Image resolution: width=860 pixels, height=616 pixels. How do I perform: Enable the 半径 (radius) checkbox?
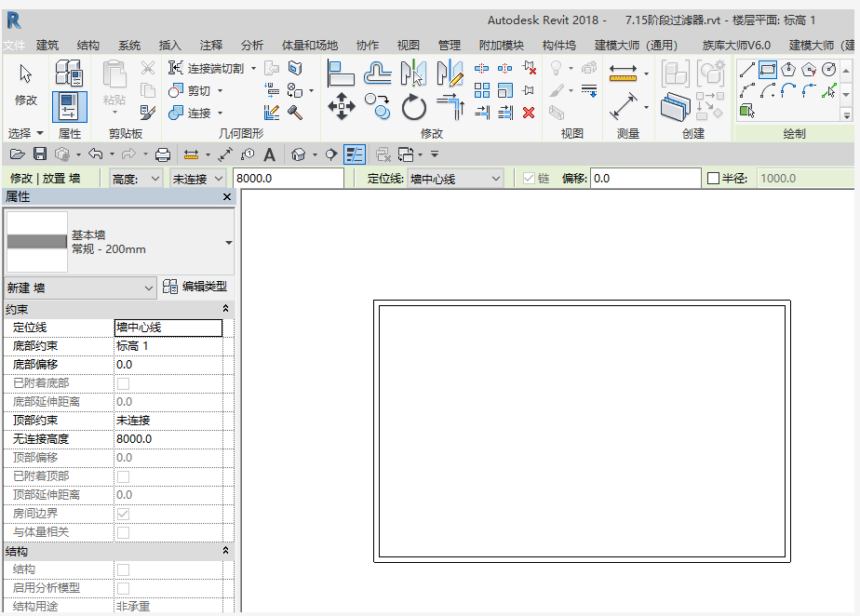click(714, 179)
